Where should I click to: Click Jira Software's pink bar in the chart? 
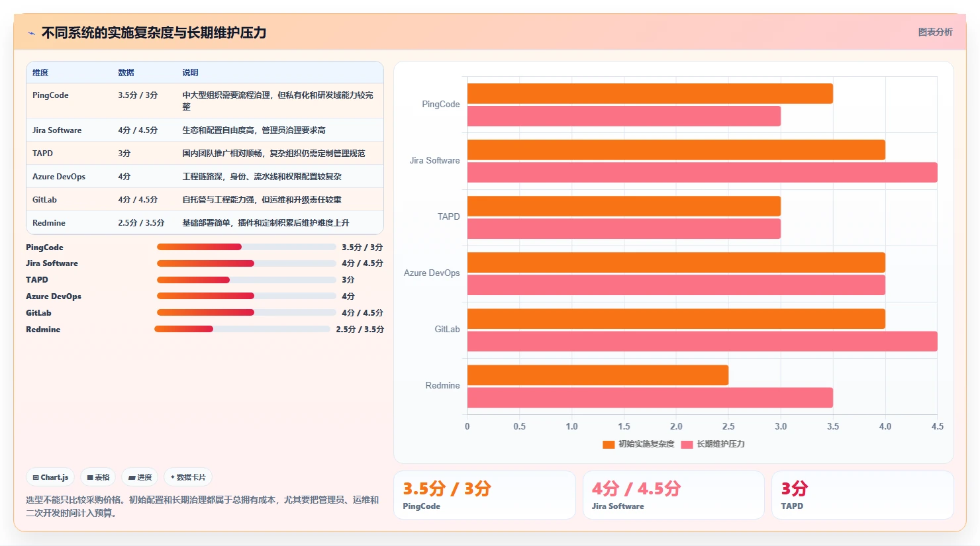pyautogui.click(x=703, y=172)
